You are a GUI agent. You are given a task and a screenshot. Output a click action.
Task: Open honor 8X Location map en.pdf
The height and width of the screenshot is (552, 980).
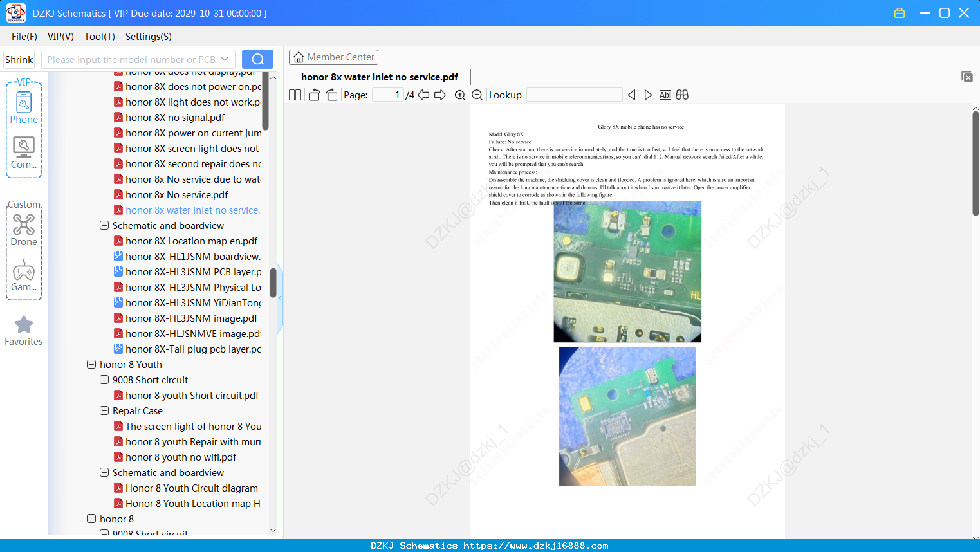(x=185, y=241)
